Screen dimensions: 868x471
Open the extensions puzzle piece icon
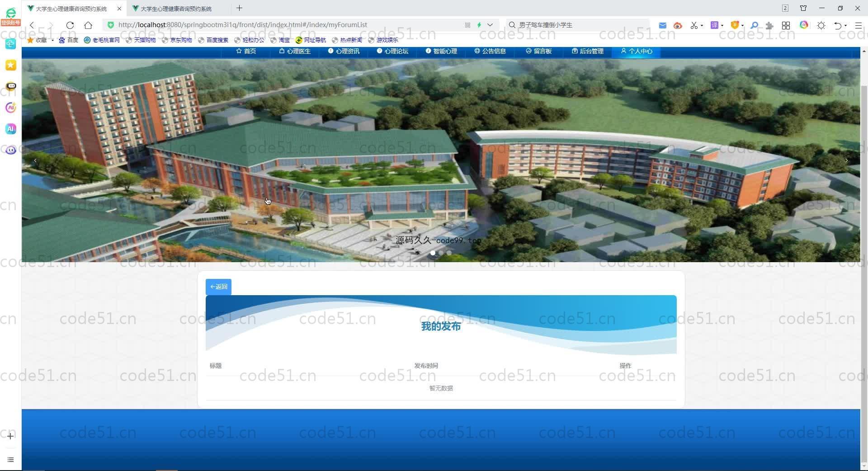(769, 25)
